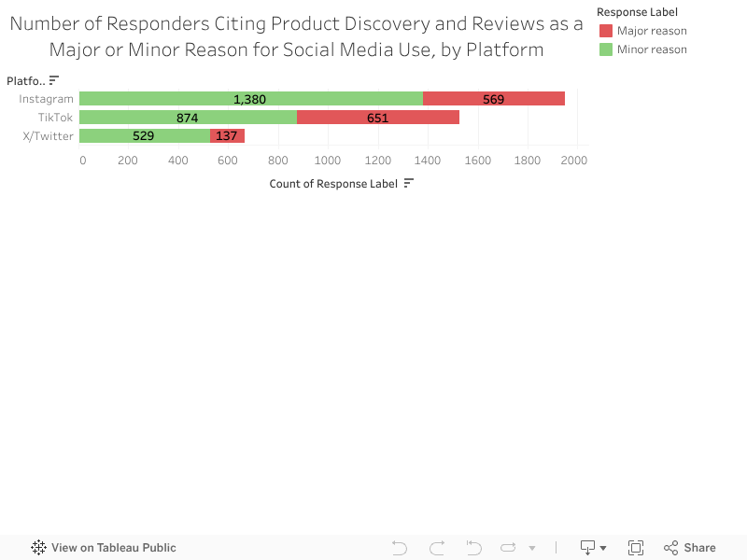Click the Tableau logo icon

(x=39, y=548)
